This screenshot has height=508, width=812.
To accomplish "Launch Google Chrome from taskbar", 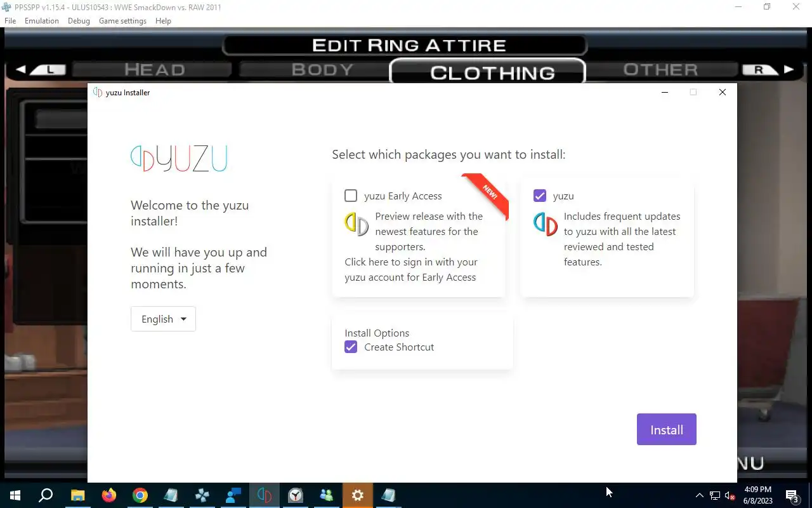I will click(140, 495).
